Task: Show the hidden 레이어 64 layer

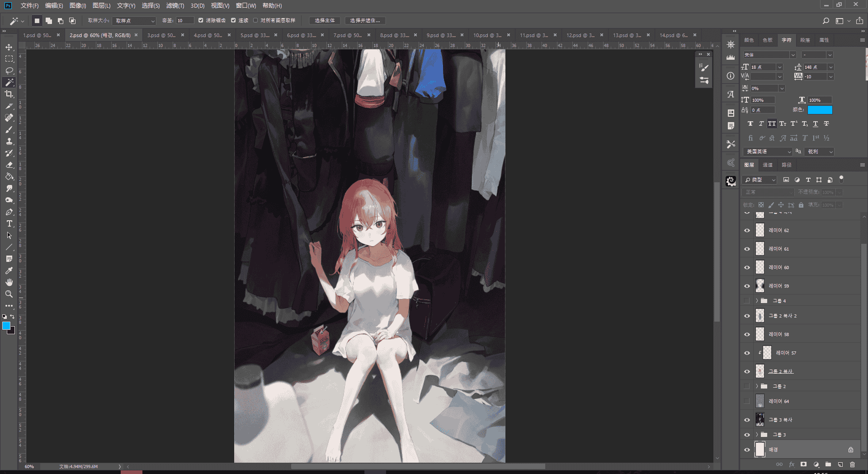Action: (747, 401)
